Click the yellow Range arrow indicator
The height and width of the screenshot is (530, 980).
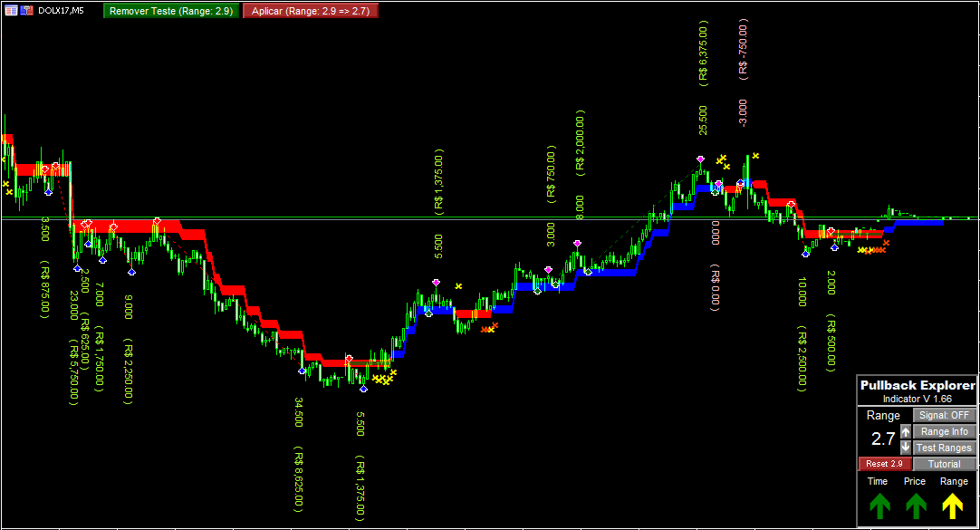954,507
